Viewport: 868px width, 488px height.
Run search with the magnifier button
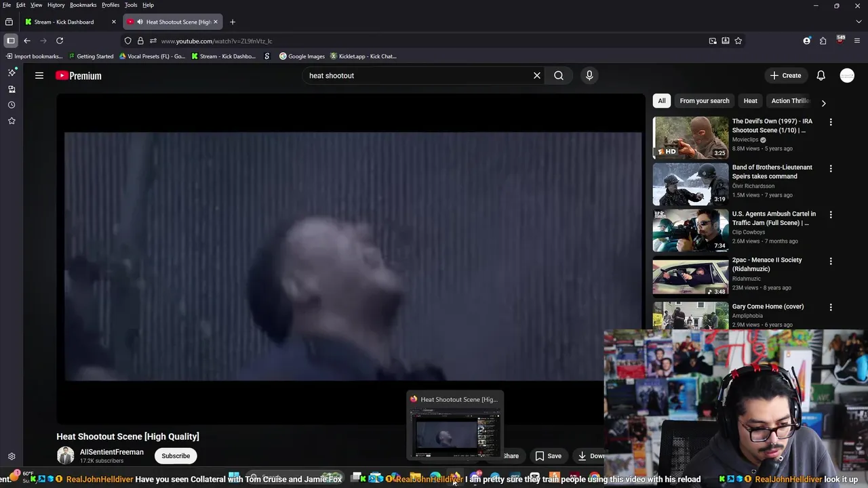(x=559, y=75)
